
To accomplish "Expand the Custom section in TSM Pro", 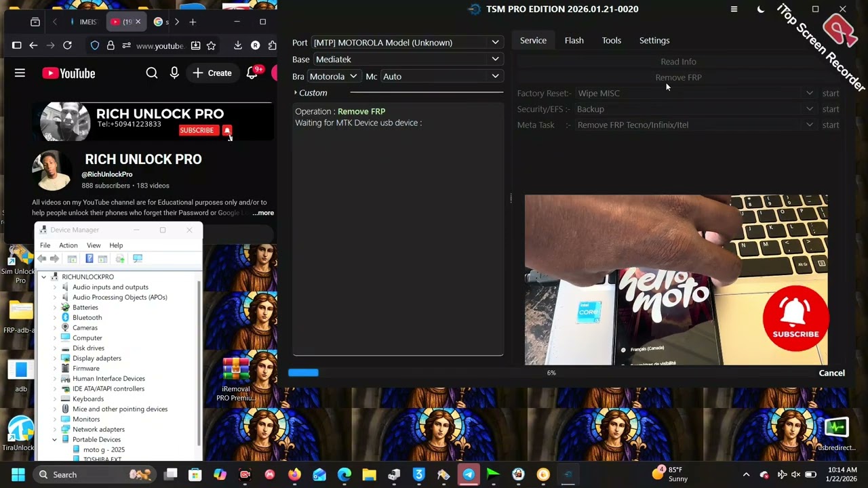I will tap(311, 93).
